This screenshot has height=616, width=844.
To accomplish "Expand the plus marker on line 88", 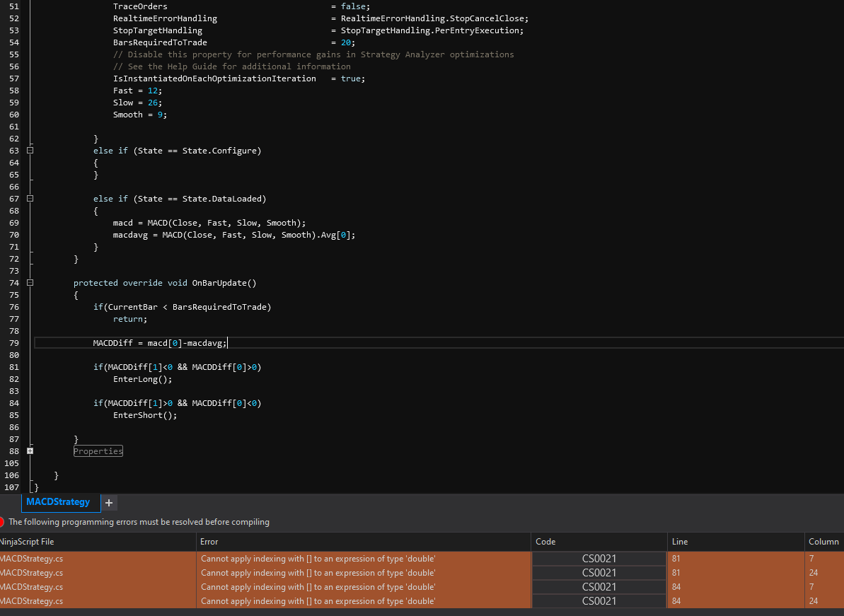I will coord(30,451).
